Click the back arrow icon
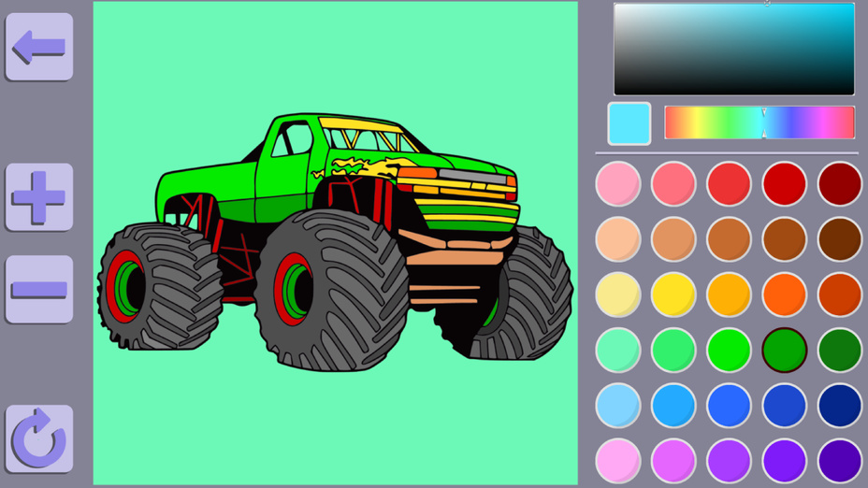This screenshot has width=868, height=488. [x=39, y=46]
